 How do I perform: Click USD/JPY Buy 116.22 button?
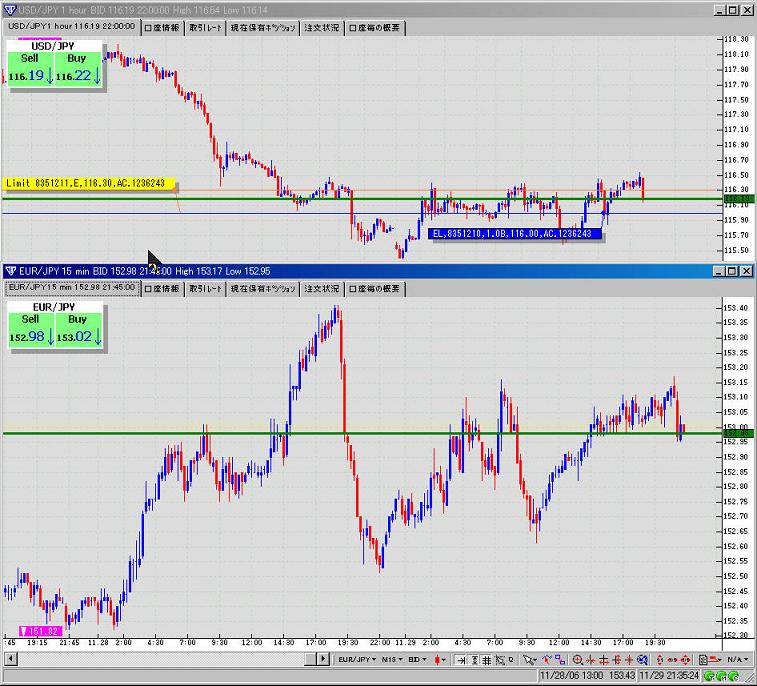pyautogui.click(x=78, y=68)
